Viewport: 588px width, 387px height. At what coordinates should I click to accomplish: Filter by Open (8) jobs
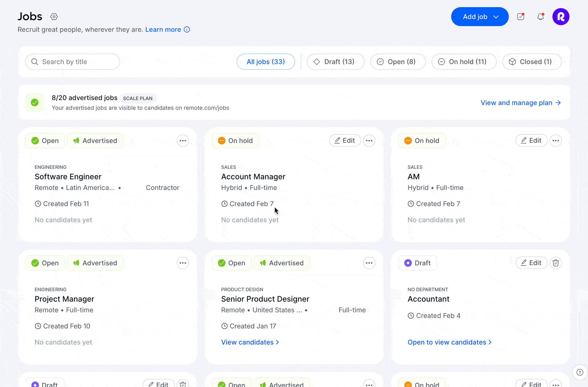coord(398,62)
